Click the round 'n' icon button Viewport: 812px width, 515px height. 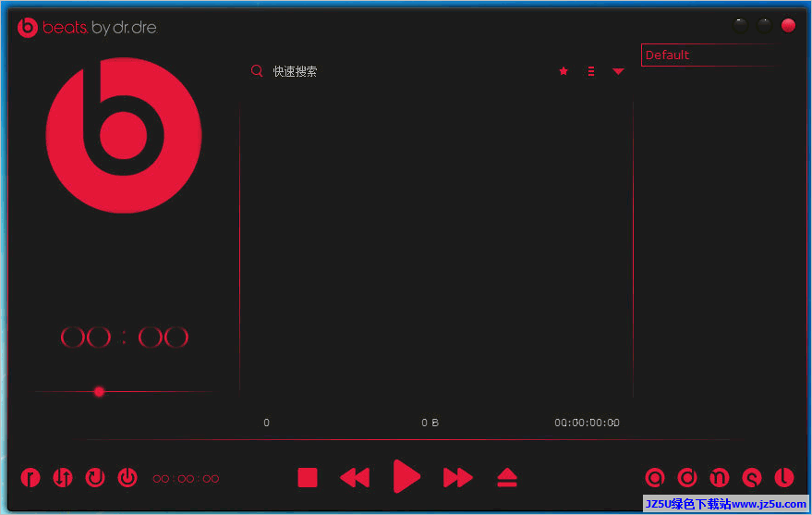(720, 477)
